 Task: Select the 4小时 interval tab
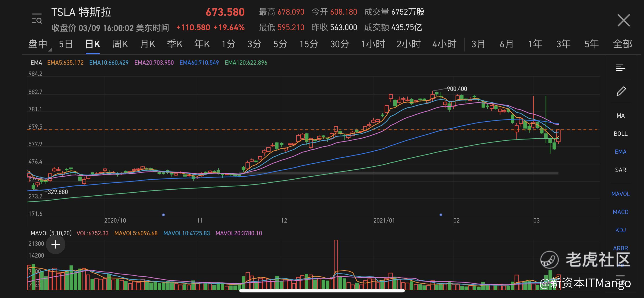(444, 44)
